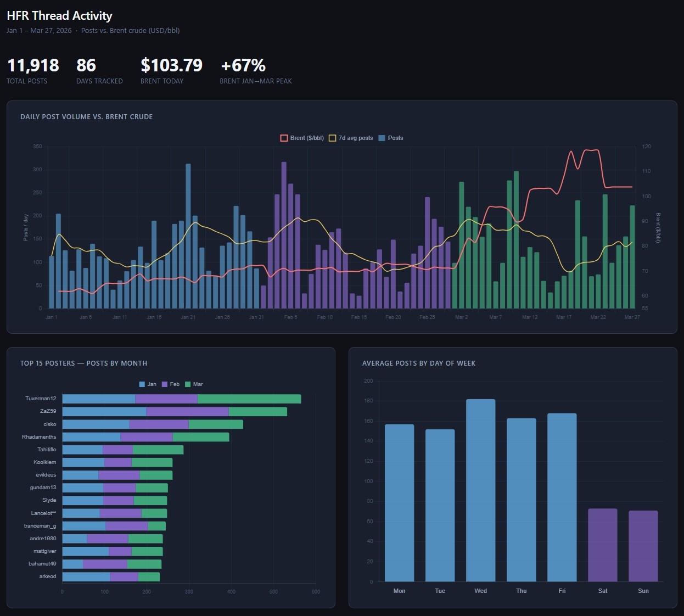Toggle the Feb series in top posters legend

pos(170,384)
